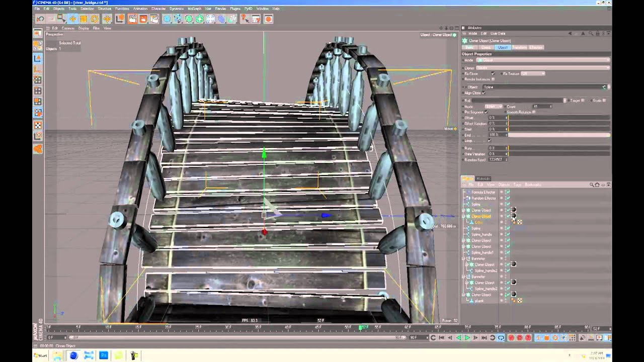Click the Offset slider bar
This screenshot has height=362, width=644.
coord(558,118)
